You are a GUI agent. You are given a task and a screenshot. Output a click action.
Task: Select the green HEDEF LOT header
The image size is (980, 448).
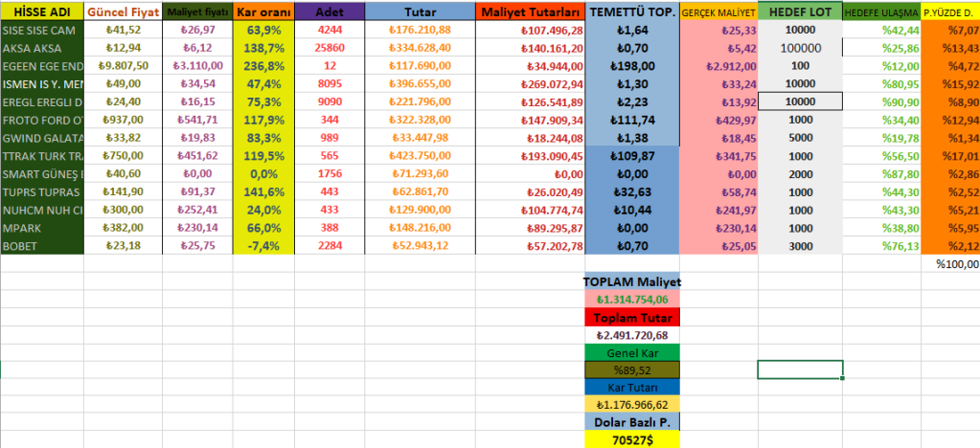coord(799,13)
